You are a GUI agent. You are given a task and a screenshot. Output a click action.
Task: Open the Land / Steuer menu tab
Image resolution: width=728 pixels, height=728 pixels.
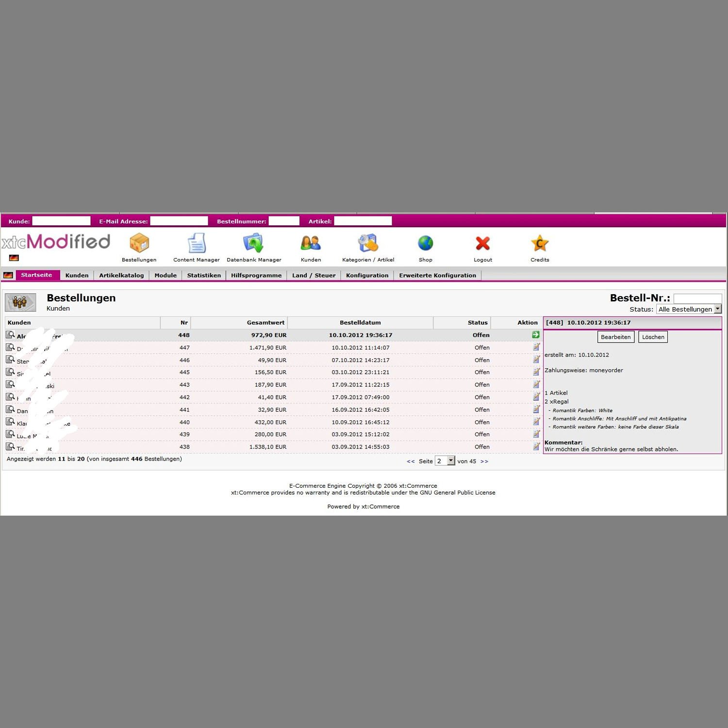point(314,275)
